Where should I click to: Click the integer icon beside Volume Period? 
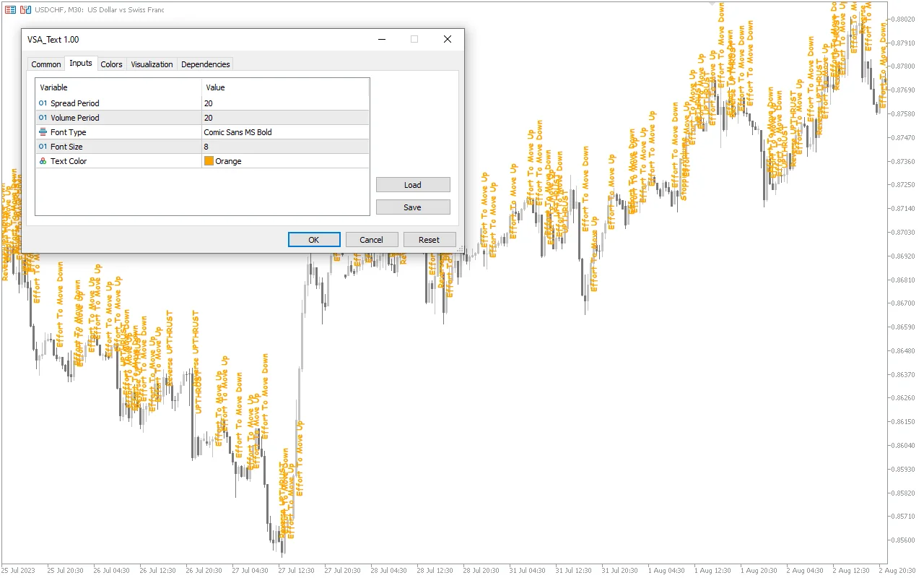click(43, 118)
